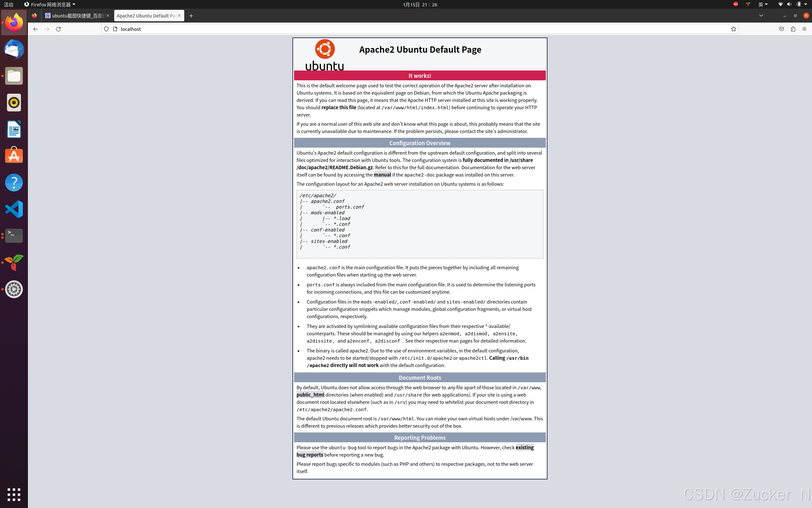The width and height of the screenshot is (812, 508).
Task: Click the Wi-Fi status icon
Action: tap(781, 4)
